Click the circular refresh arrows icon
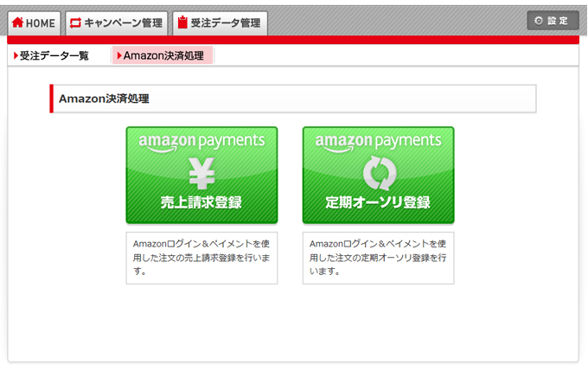This screenshot has height=371, width=588. tap(380, 173)
